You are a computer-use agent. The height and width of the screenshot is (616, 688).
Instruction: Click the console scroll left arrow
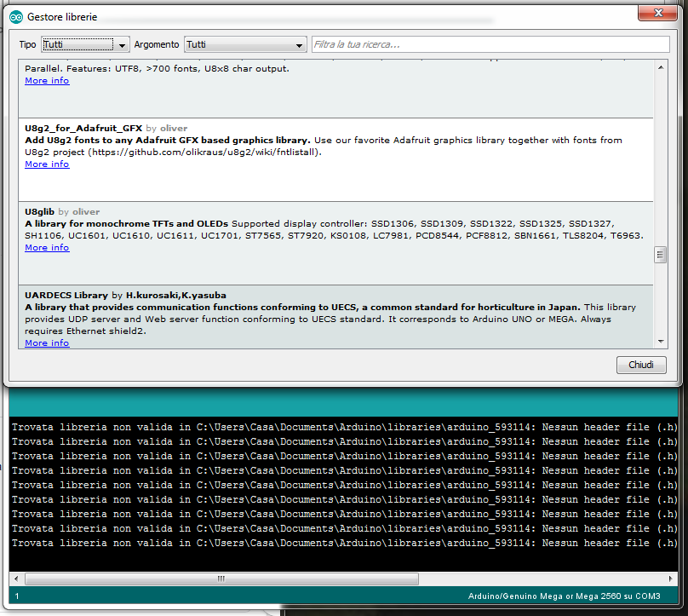pyautogui.click(x=16, y=579)
